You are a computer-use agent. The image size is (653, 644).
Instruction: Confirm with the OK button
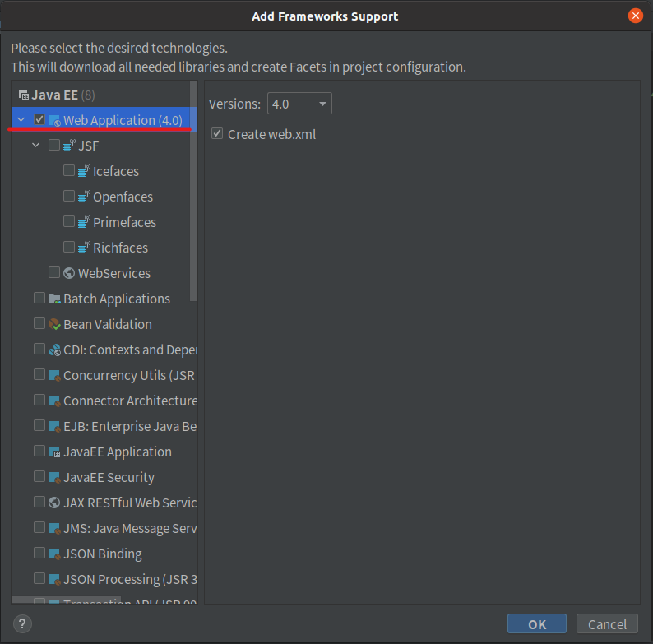coord(537,623)
